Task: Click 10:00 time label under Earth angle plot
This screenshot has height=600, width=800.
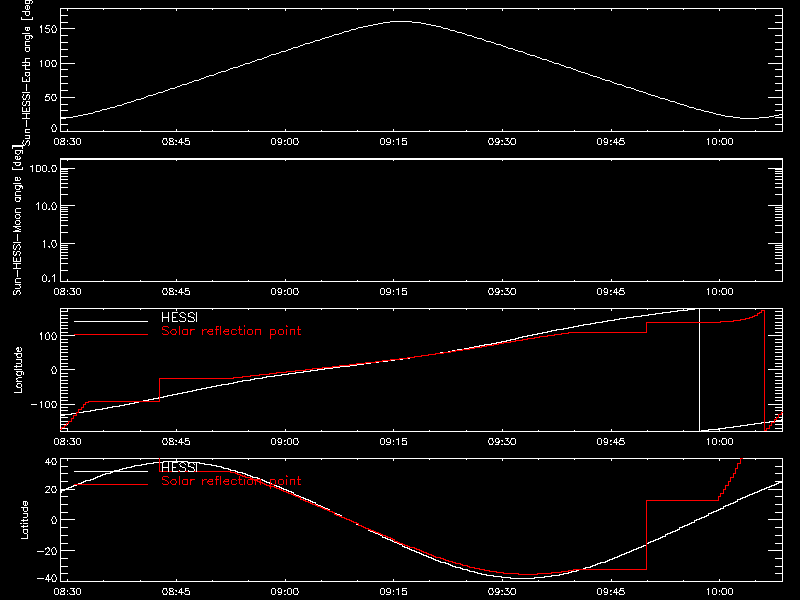Action: [719, 141]
